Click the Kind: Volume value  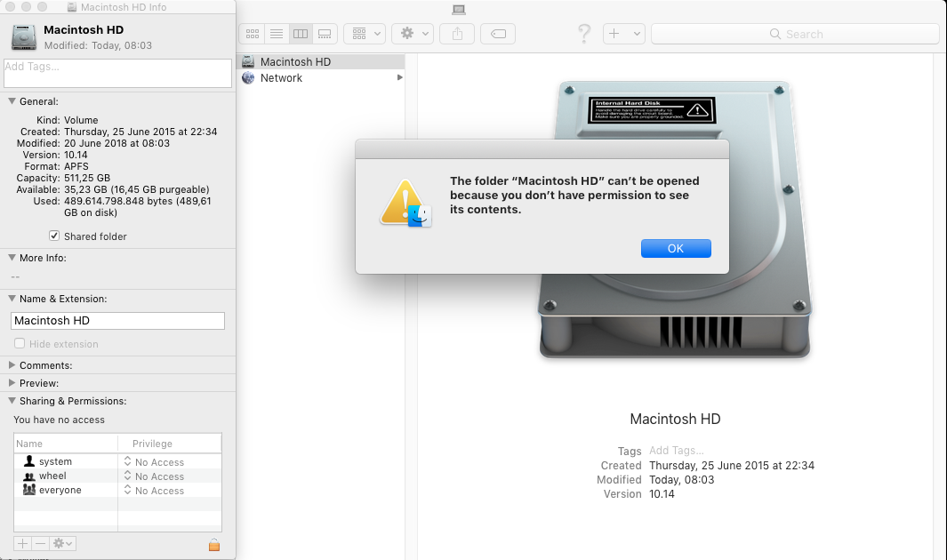point(81,120)
